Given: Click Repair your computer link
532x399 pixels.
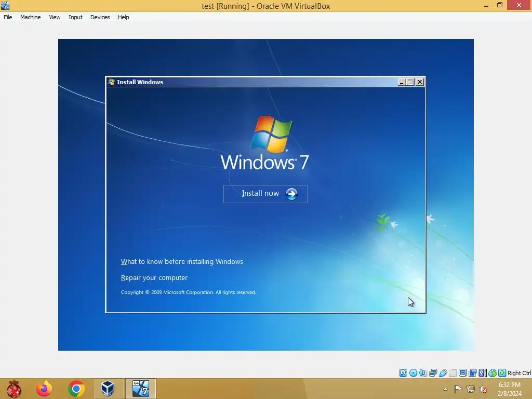Looking at the screenshot, I should click(154, 277).
